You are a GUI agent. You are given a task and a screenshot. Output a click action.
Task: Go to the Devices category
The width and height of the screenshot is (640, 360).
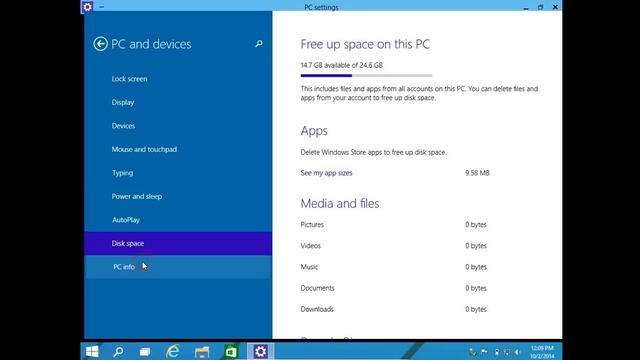click(x=178, y=126)
